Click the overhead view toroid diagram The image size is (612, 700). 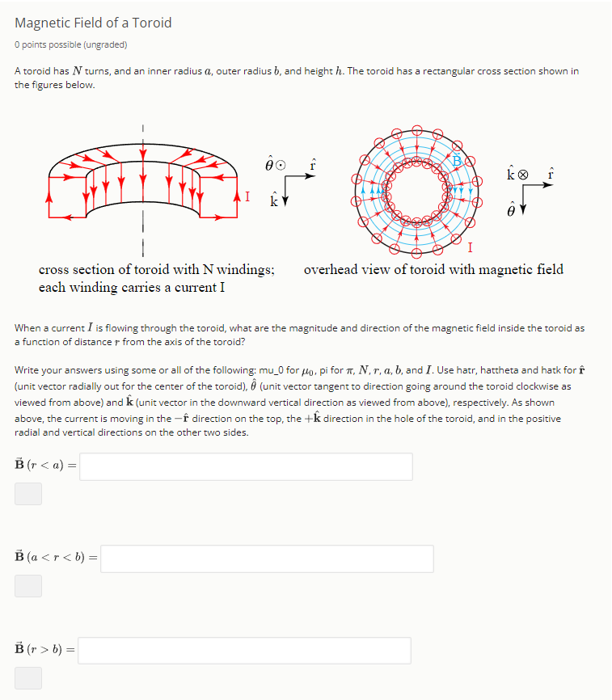pyautogui.click(x=416, y=190)
